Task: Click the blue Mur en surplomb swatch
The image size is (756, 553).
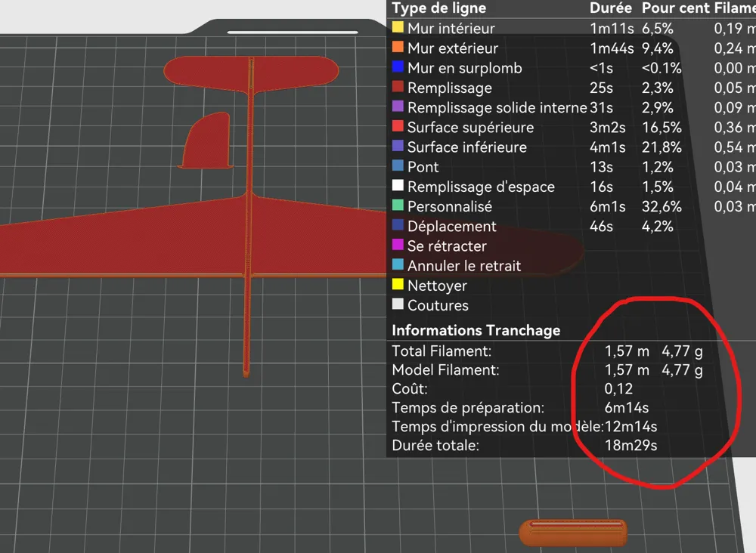Action: (x=398, y=67)
